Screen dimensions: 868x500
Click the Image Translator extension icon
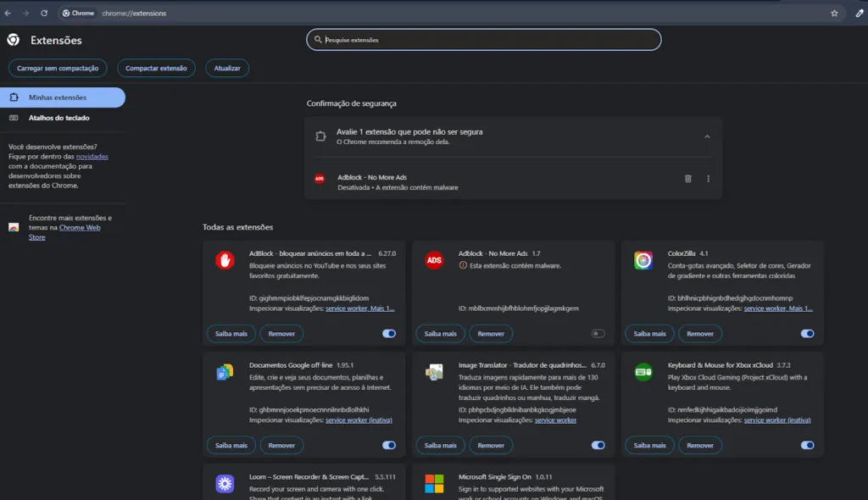tap(434, 372)
